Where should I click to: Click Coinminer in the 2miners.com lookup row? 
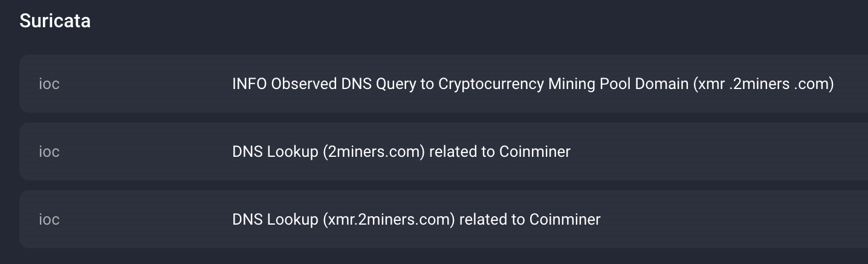click(x=534, y=151)
